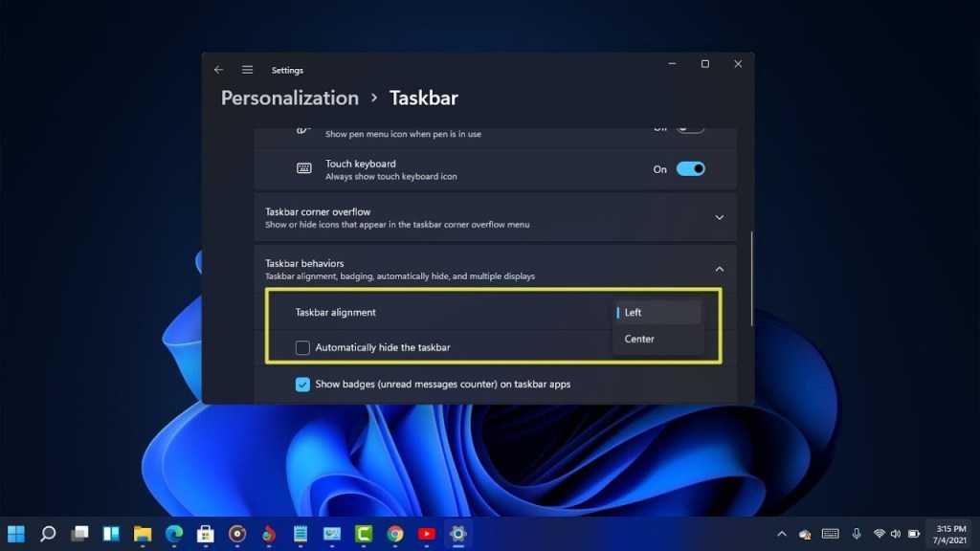980x551 pixels.
Task: Open the Windows Start menu
Action: click(x=15, y=534)
